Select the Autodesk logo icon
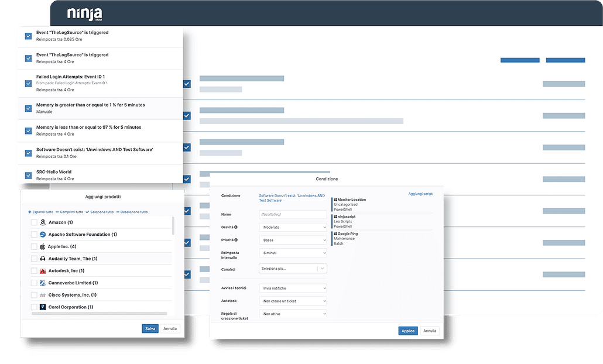Screen dimensions: 603x364 click(x=42, y=270)
